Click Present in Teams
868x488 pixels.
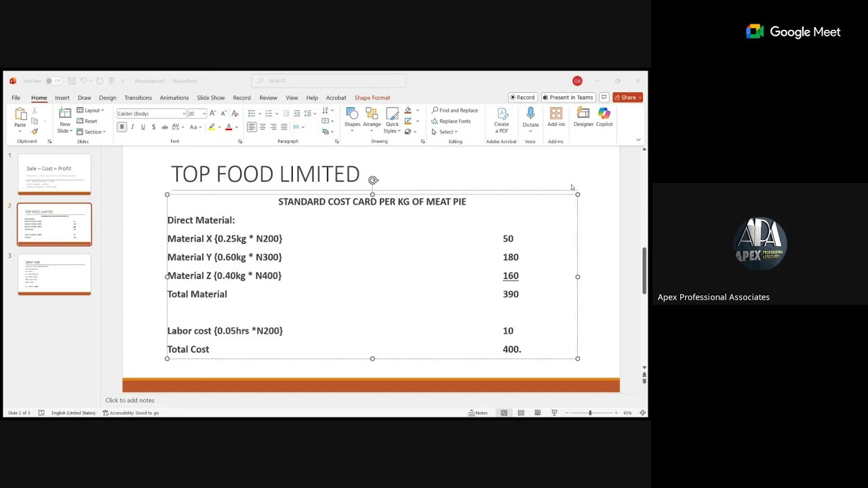(568, 98)
